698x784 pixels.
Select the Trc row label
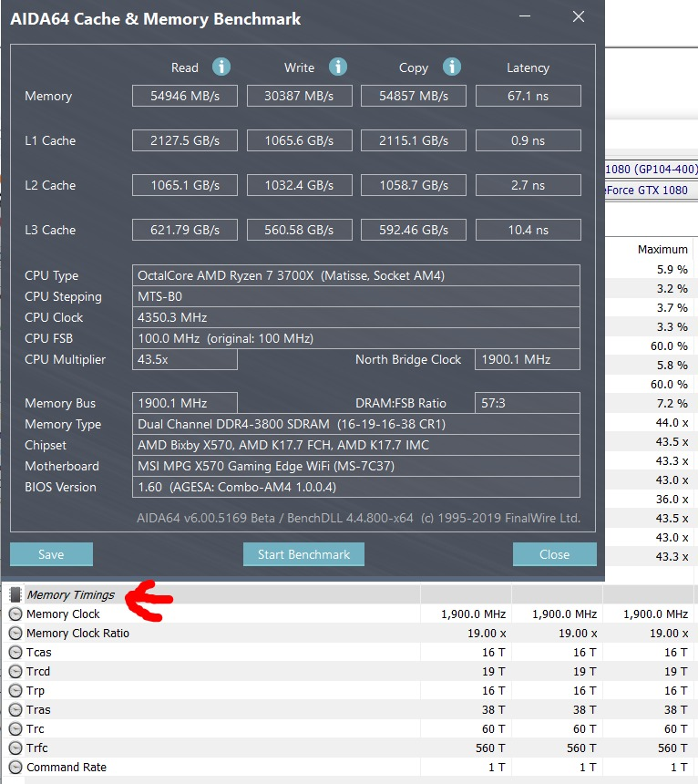36,729
